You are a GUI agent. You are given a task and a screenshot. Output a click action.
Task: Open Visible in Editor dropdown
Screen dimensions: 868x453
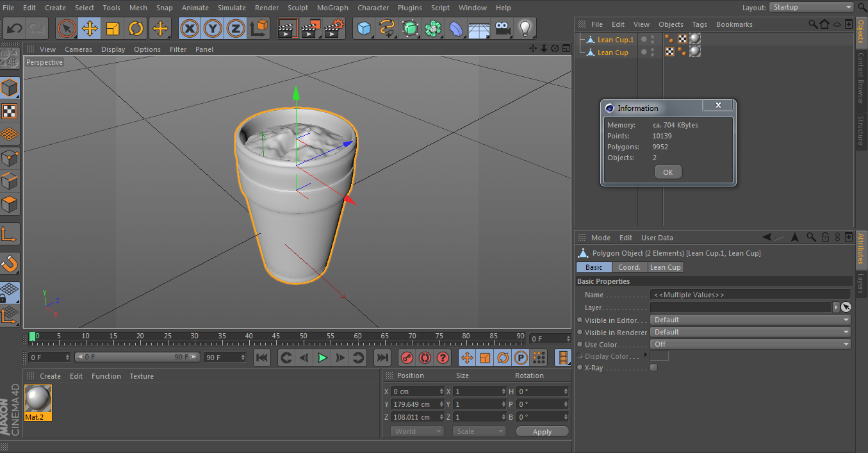(750, 320)
